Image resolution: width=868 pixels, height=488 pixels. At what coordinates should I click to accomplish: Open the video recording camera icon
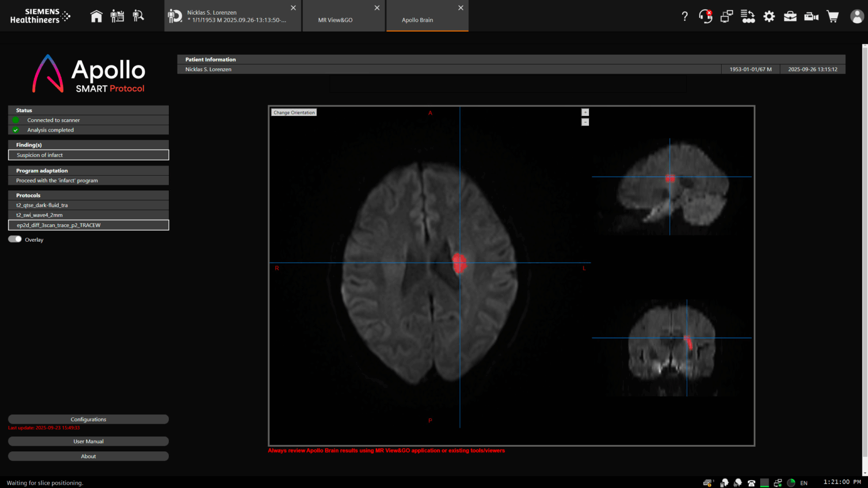[x=811, y=16]
